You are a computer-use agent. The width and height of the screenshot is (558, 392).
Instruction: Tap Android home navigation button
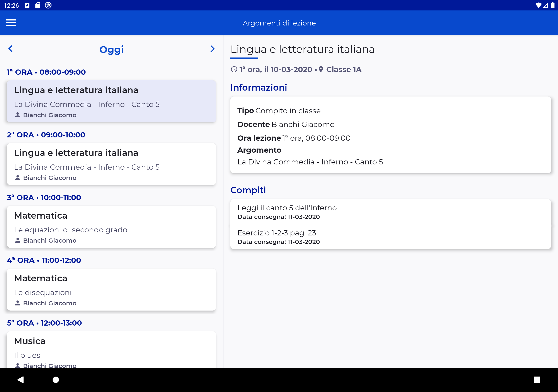[x=56, y=380]
